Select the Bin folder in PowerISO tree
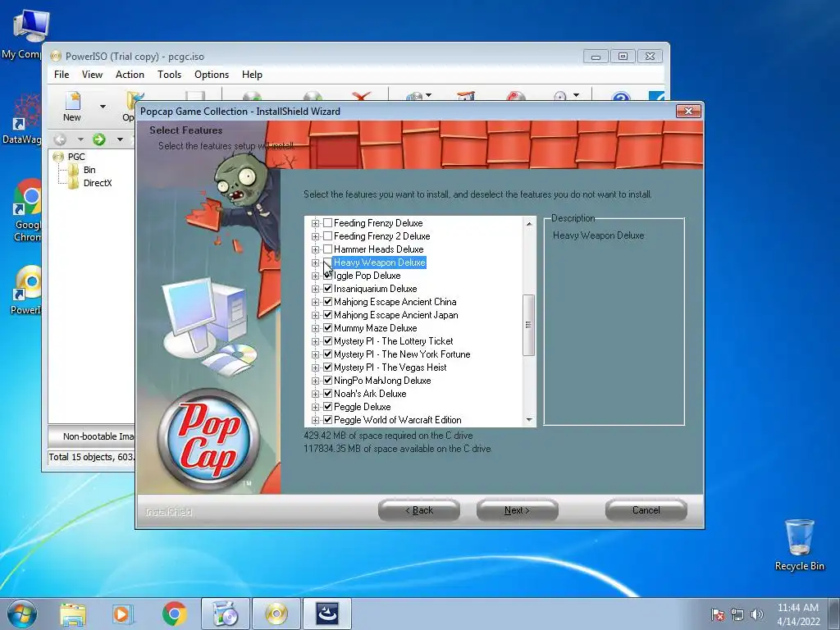 coord(73,170)
